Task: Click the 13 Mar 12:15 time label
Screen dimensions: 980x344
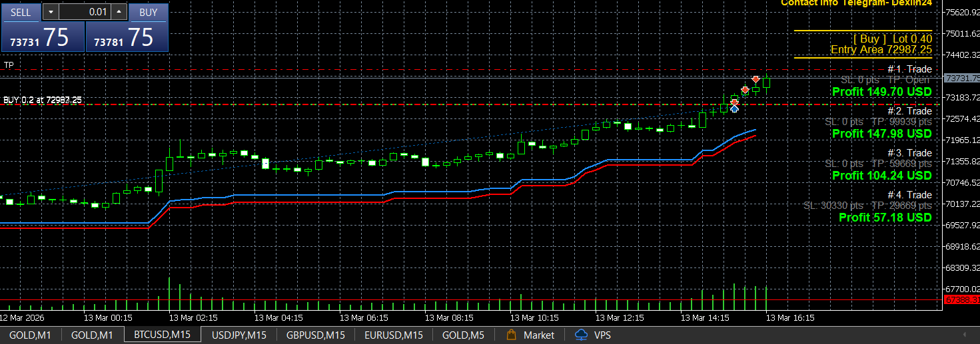Action: (620, 318)
